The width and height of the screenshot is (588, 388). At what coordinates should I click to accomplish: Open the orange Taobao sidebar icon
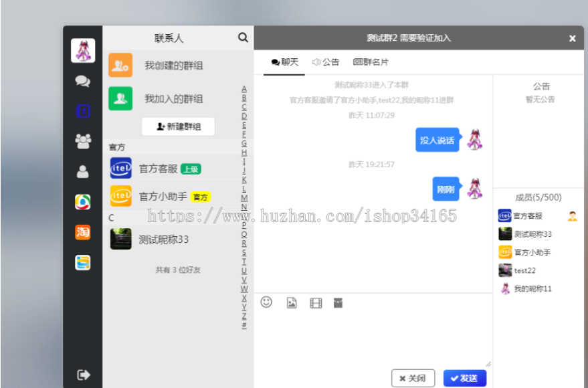83,232
